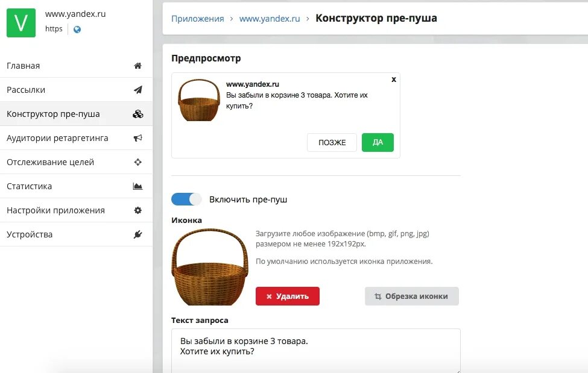Click the chart icon beside Статистика

point(138,186)
